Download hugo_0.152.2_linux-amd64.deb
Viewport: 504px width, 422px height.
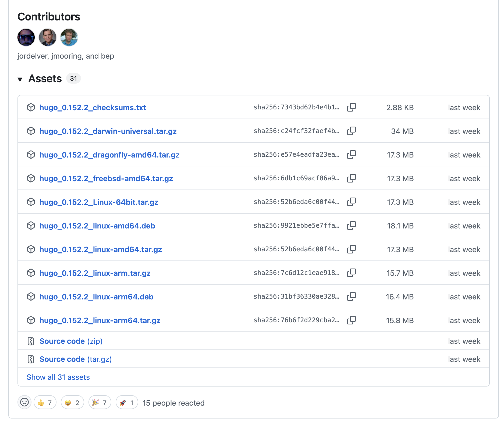pyautogui.click(x=97, y=226)
